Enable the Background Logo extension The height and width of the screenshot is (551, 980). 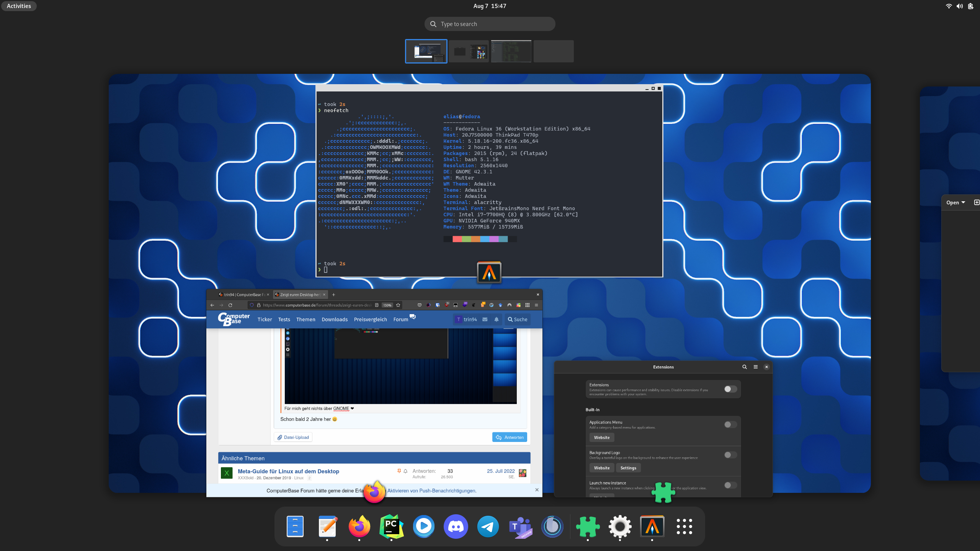[x=730, y=455]
